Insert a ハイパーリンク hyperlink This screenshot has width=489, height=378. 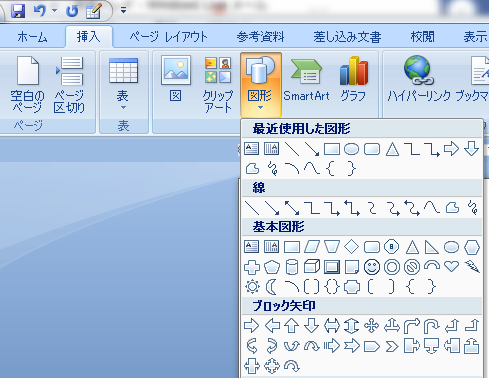pos(419,80)
